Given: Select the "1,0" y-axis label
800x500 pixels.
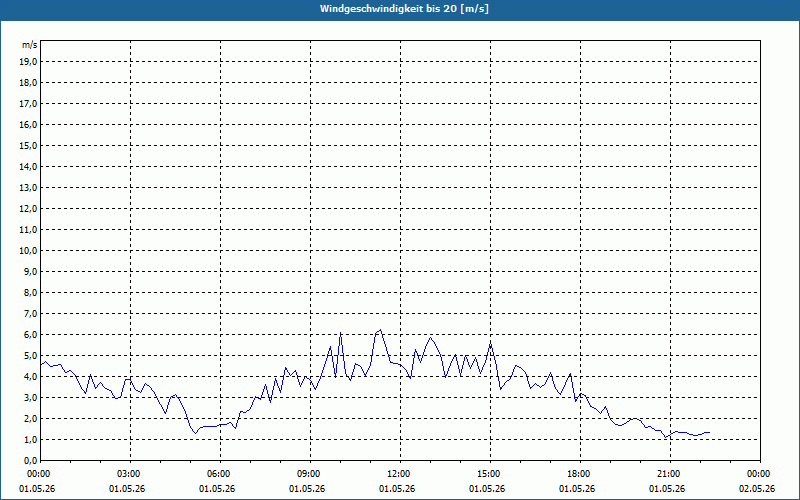Looking at the screenshot, I should tap(30, 439).
